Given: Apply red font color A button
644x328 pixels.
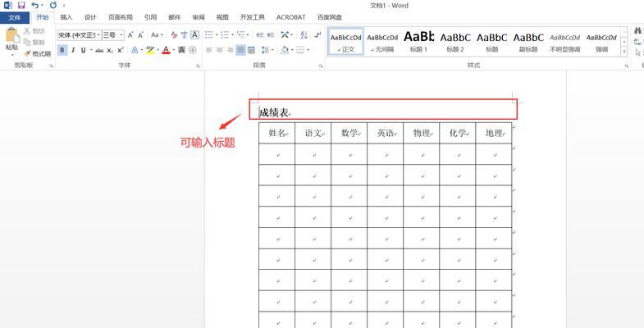Looking at the screenshot, I should [166, 50].
